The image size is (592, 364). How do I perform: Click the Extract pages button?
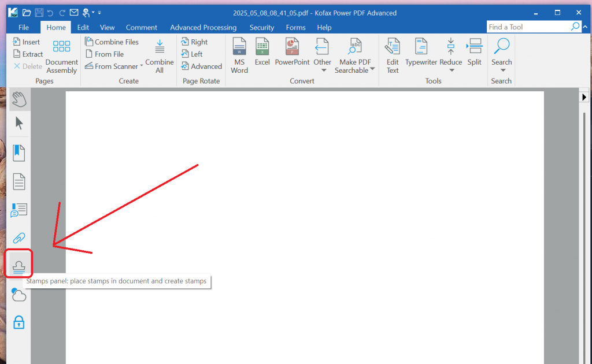(x=28, y=54)
